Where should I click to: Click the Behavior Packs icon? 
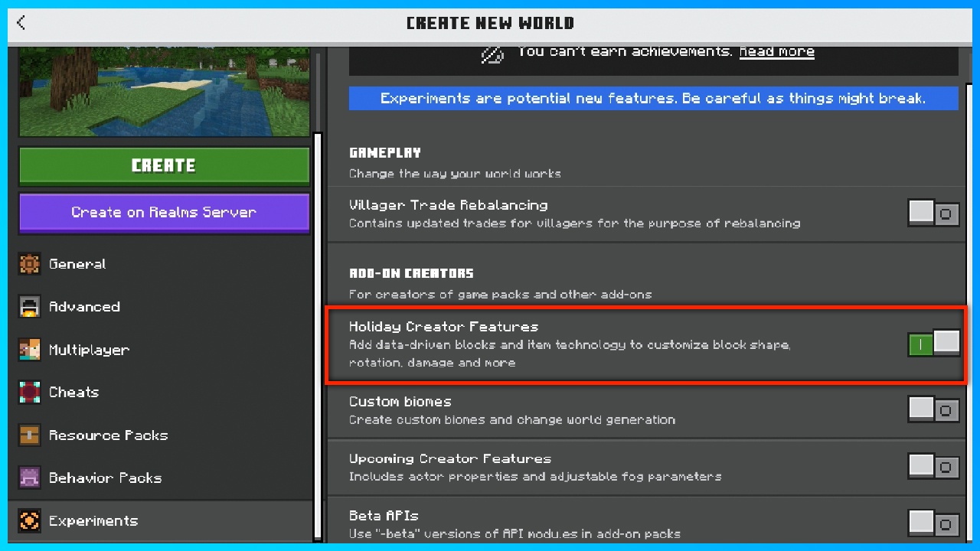click(x=29, y=478)
